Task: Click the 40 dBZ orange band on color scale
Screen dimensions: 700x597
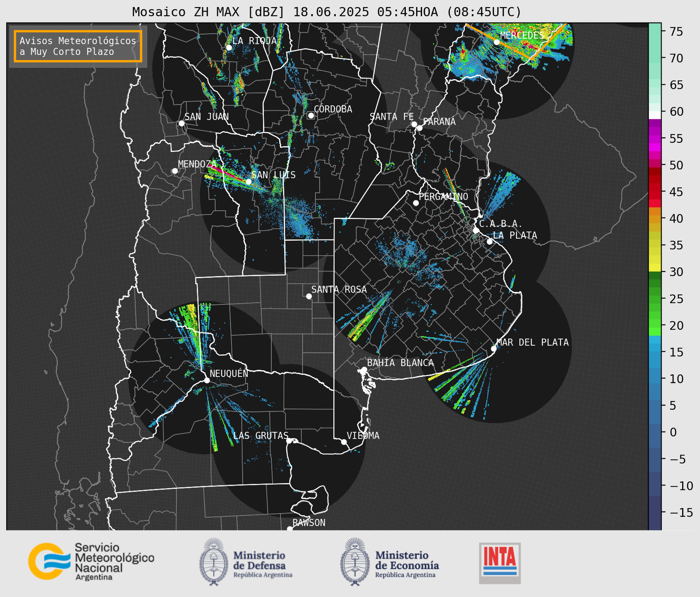Action: coord(655,219)
